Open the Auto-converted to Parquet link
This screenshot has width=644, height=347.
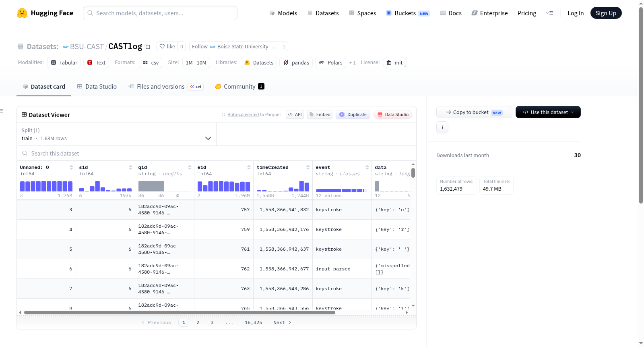click(254, 114)
